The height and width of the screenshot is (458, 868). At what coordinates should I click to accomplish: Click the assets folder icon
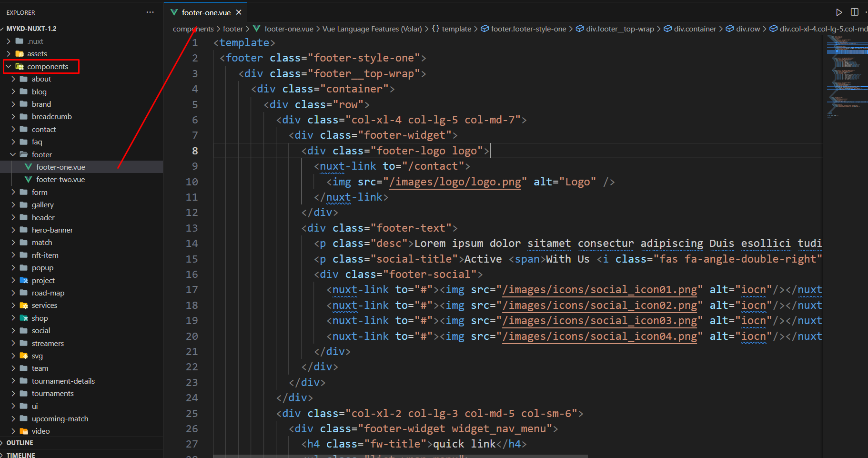click(20, 54)
